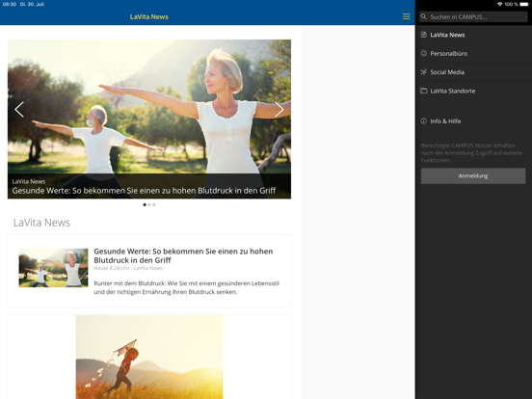Click the Heute 8:28 Uhr timestamp
The height and width of the screenshot is (399, 532).
[x=111, y=268]
